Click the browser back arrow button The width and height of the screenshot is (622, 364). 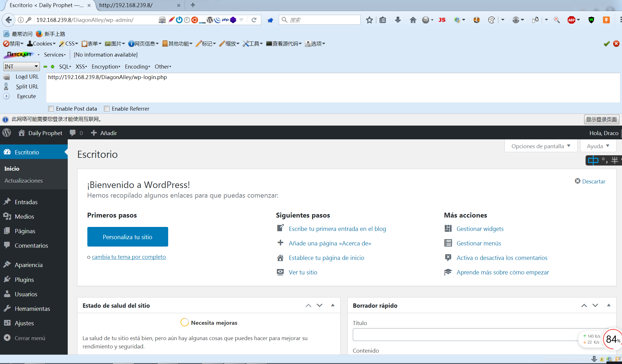pos(9,20)
